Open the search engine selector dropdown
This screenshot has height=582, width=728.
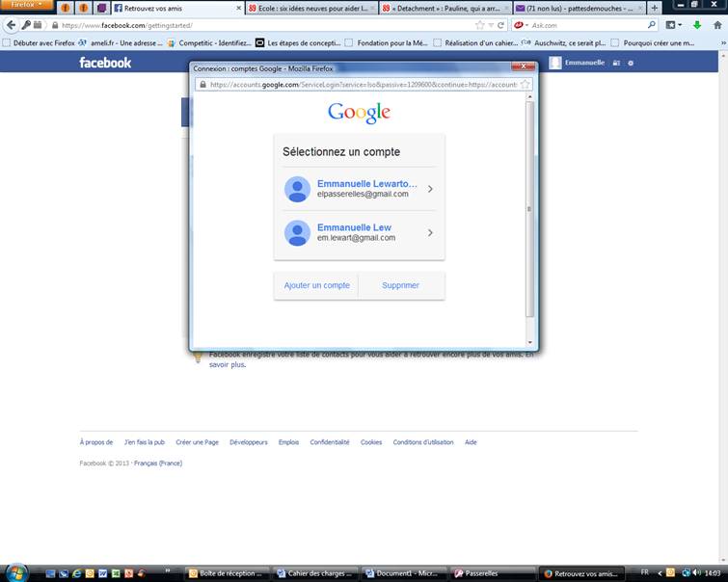[x=521, y=25]
